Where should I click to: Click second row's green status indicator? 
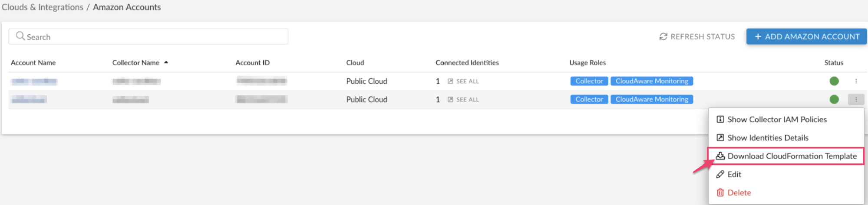pyautogui.click(x=834, y=99)
